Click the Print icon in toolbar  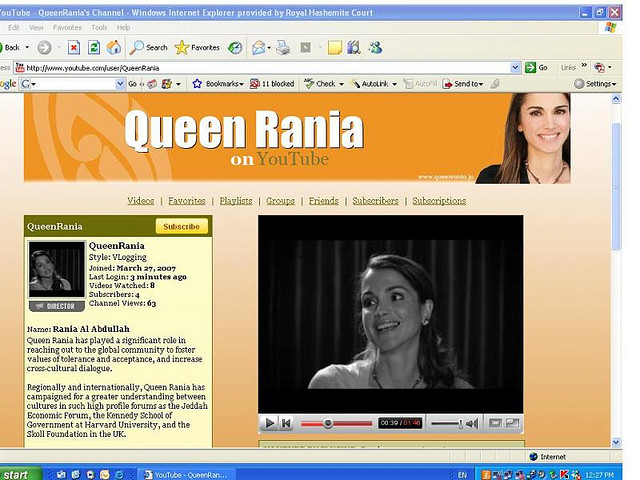tap(283, 47)
